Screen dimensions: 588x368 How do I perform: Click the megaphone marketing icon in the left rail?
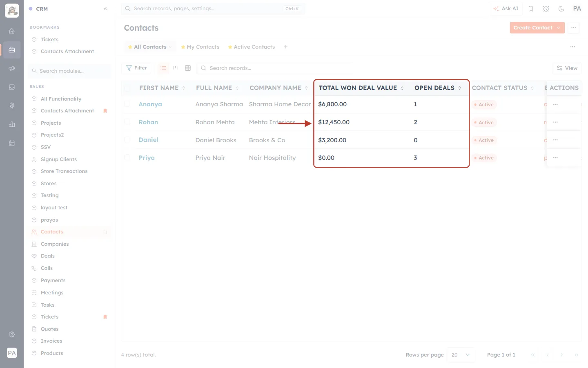pyautogui.click(x=12, y=68)
